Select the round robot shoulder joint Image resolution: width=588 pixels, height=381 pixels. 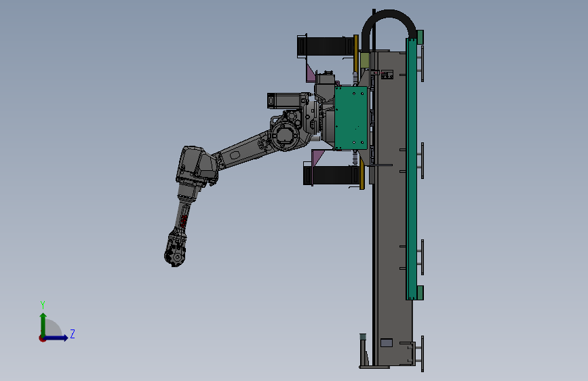pos(286,136)
